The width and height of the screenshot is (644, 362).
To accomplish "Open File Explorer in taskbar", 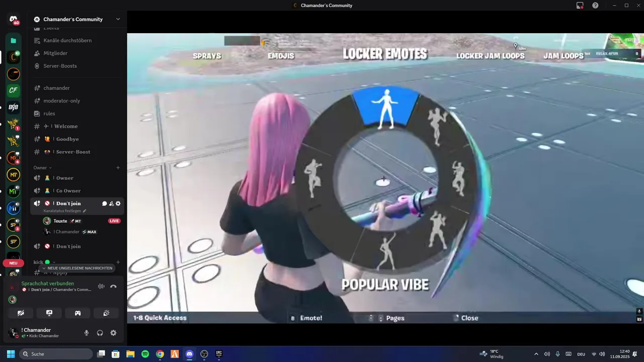I will (x=130, y=354).
